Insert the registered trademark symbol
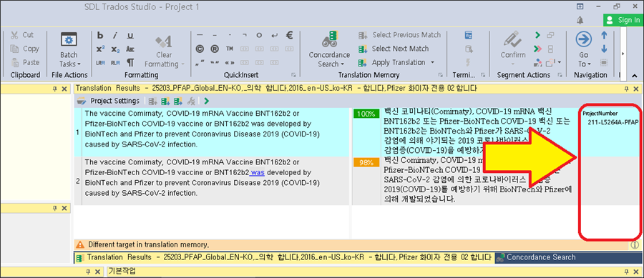Viewport: 644px width, 278px height. tap(215, 49)
